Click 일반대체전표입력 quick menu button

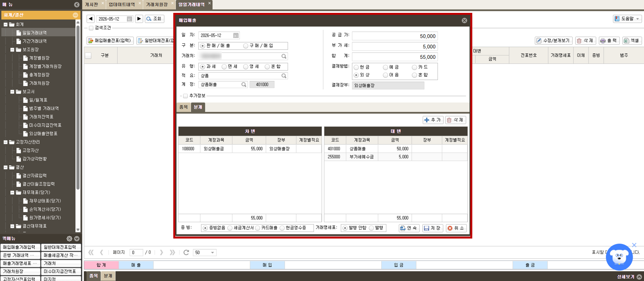(61, 247)
